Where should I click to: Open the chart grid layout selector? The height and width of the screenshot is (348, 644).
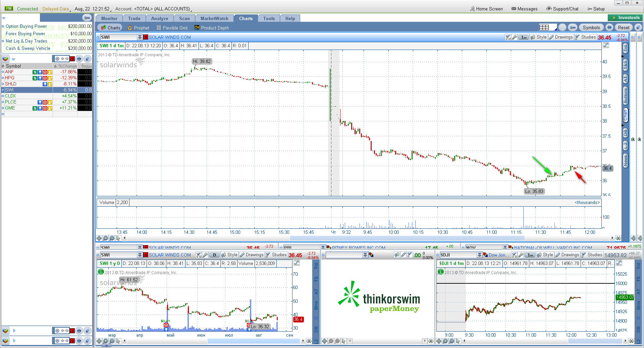click(x=547, y=27)
